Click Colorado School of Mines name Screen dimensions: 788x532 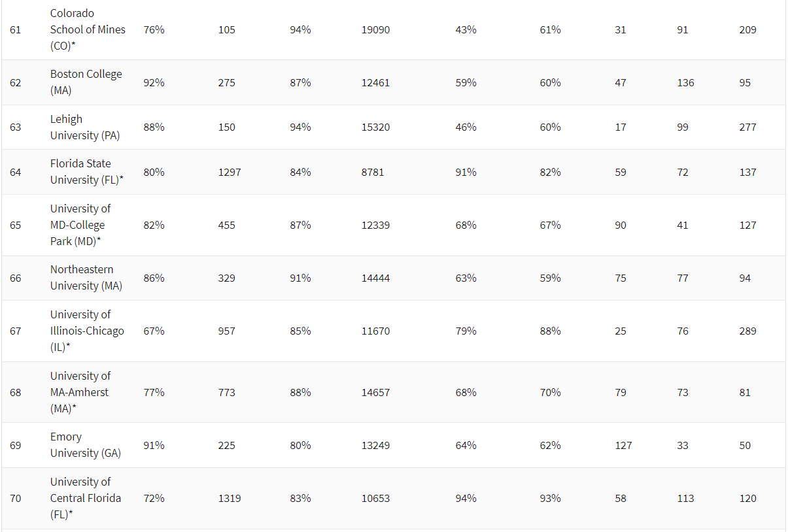click(x=88, y=29)
